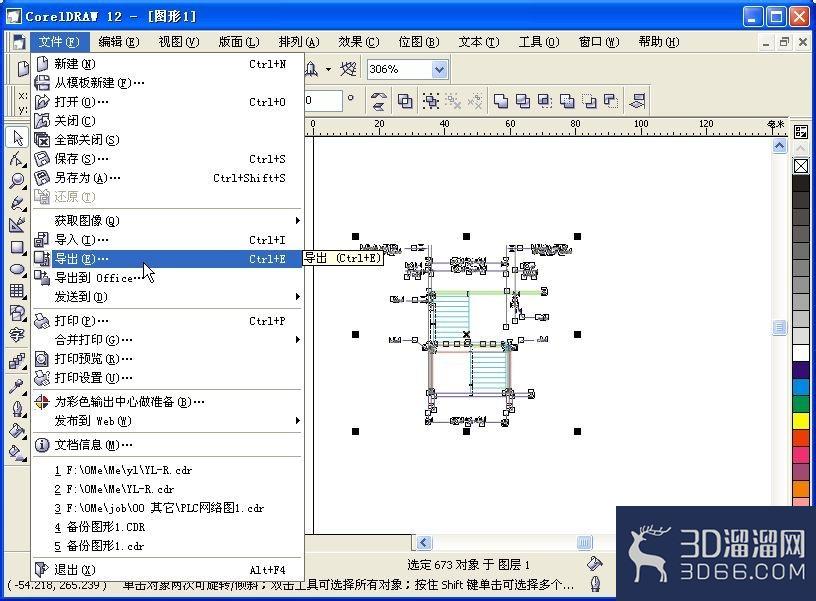Click the Ungroup icon in property bar

[x=453, y=100]
